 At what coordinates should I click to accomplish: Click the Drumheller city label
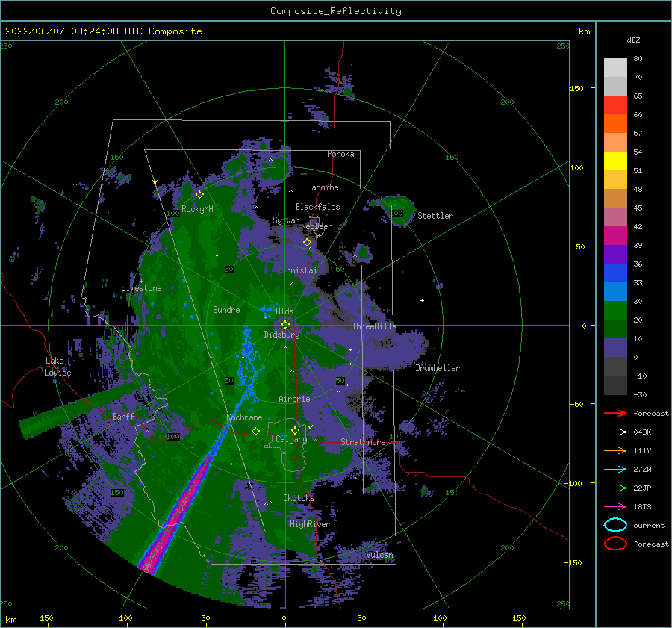click(438, 368)
